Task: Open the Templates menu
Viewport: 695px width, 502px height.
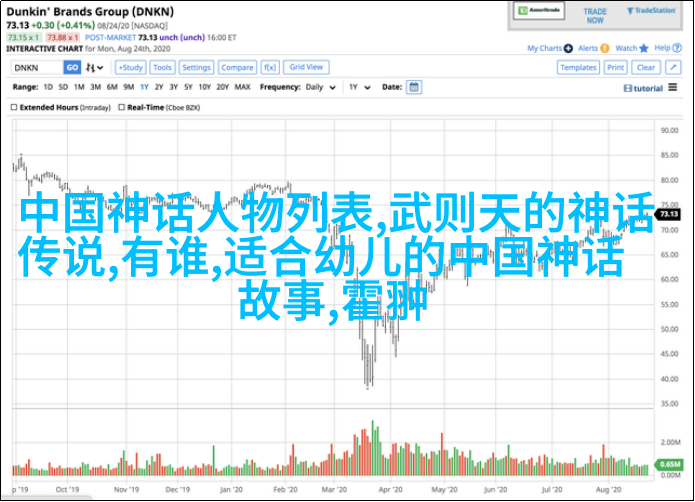Action: (578, 68)
